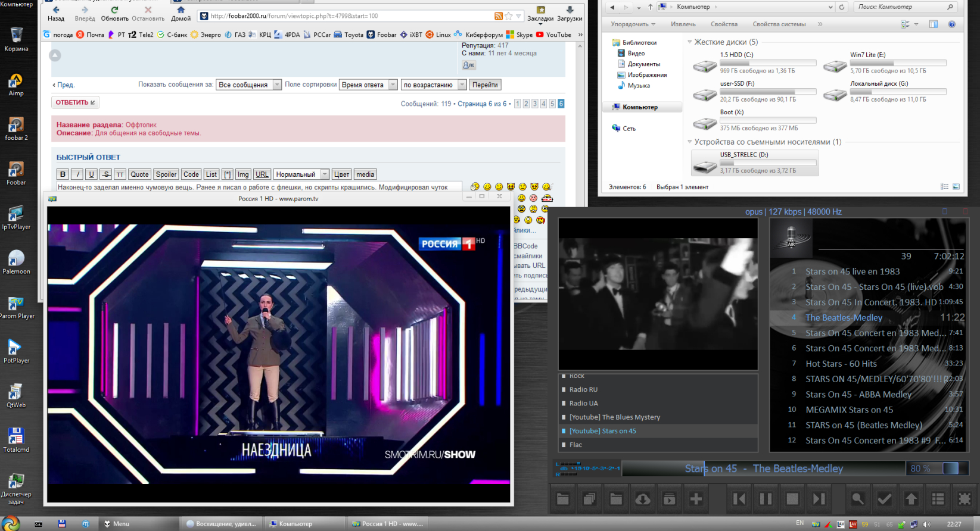The height and width of the screenshot is (531, 980).
Task: Select the 'Radio RU' playlist
Action: point(583,389)
